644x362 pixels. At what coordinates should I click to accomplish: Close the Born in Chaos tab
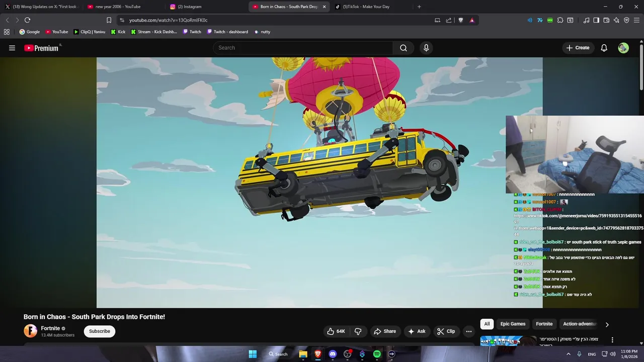click(324, 7)
